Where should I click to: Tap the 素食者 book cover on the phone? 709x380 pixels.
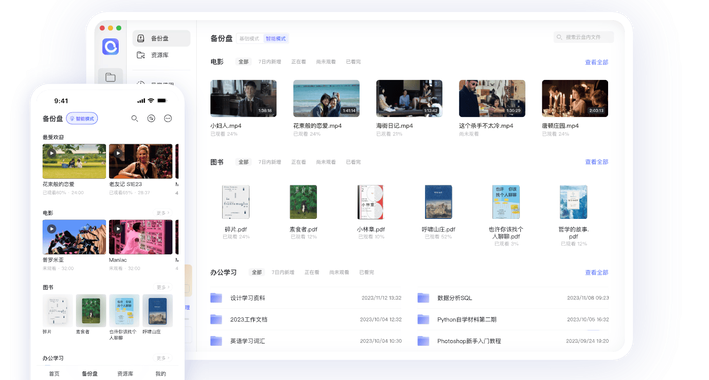[x=91, y=310]
